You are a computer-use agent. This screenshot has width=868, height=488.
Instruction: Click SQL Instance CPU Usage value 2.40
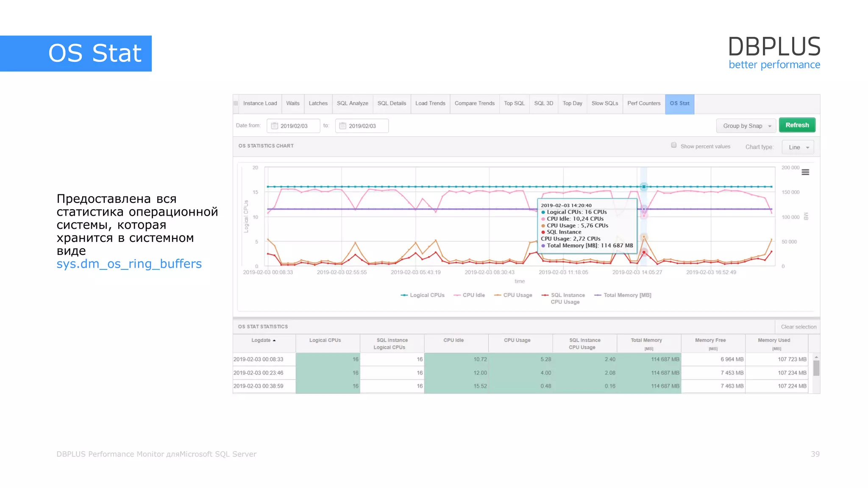(x=610, y=360)
